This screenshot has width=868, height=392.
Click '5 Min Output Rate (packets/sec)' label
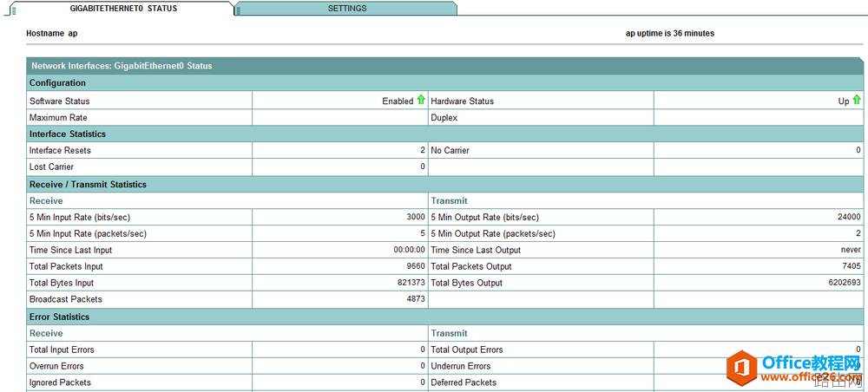coord(493,234)
